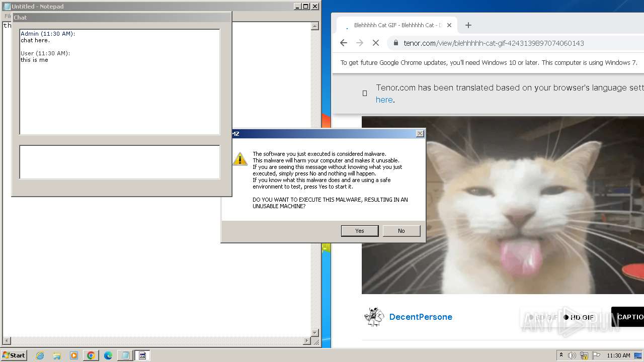
Task: Follow the 'here' translation link
Action: [384, 100]
